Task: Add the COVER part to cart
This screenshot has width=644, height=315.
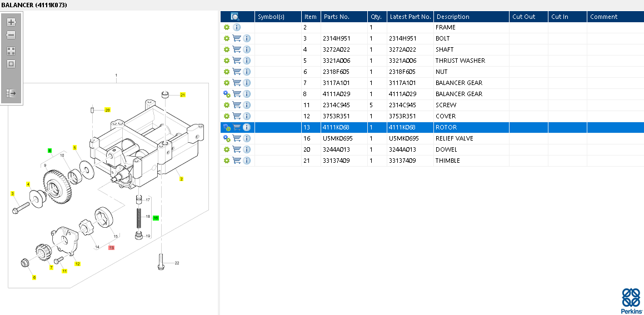Action: [237, 116]
